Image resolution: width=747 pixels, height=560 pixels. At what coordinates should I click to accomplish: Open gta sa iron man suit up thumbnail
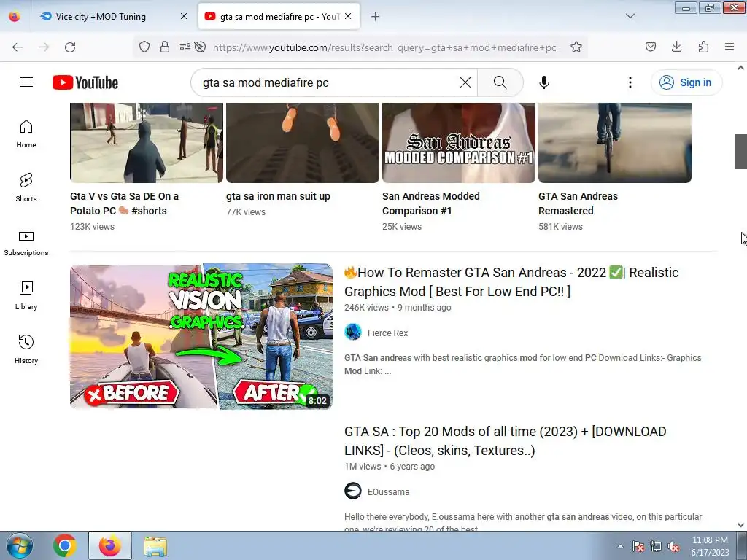tap(303, 142)
